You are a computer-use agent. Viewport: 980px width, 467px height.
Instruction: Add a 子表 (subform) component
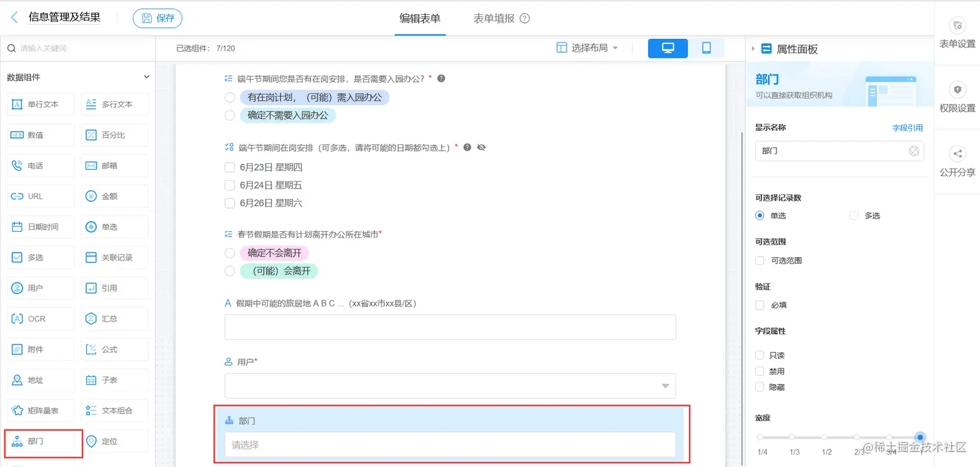pos(114,380)
